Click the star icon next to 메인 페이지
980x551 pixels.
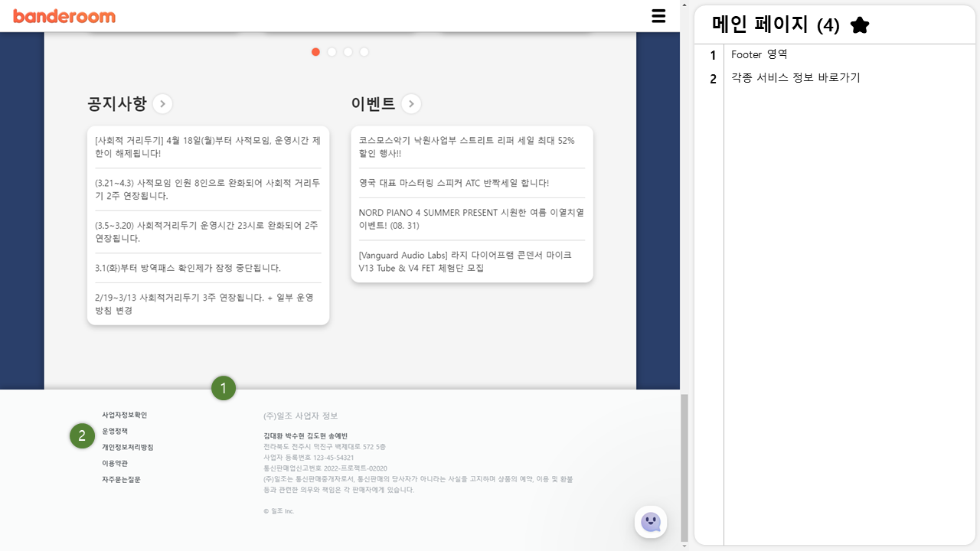pos(859,24)
